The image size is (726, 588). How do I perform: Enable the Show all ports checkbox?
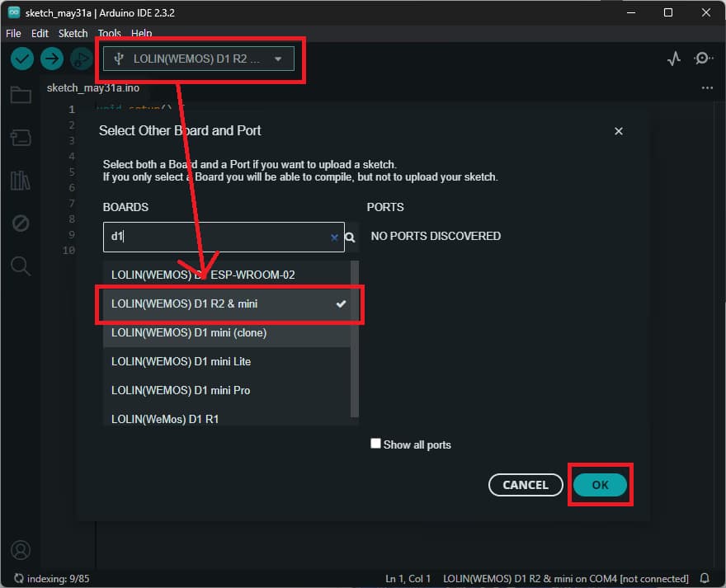(376, 444)
